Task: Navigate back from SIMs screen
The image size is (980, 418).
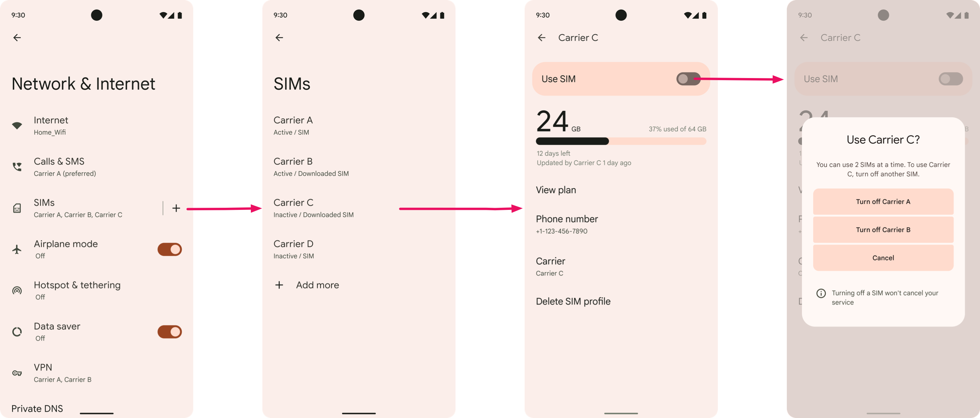Action: point(279,38)
